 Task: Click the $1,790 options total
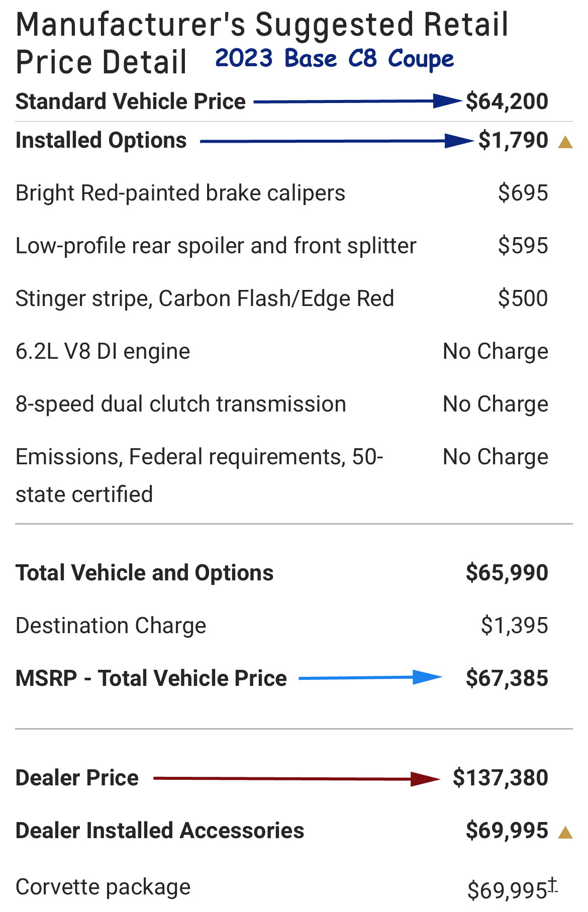click(513, 140)
